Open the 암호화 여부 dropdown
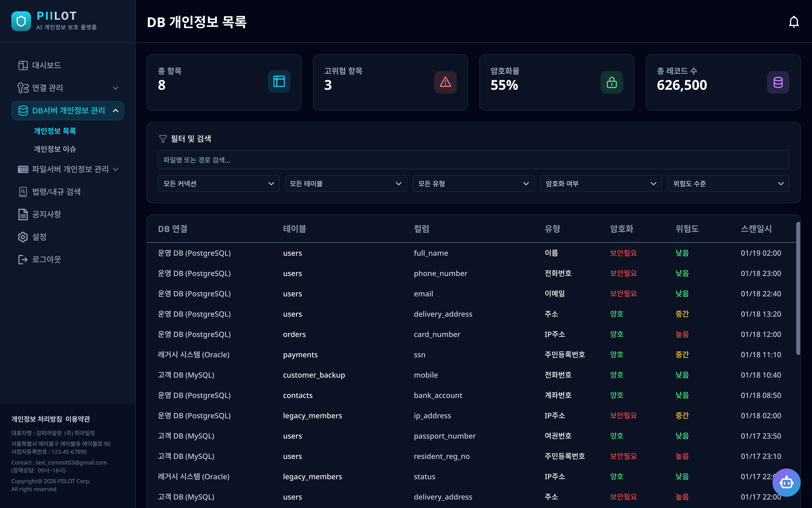 click(601, 183)
